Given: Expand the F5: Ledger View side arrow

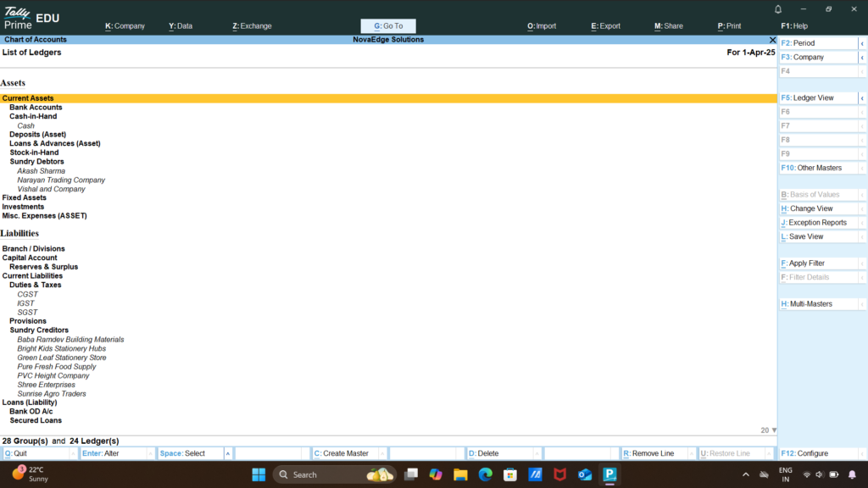Looking at the screenshot, I should pos(862,98).
